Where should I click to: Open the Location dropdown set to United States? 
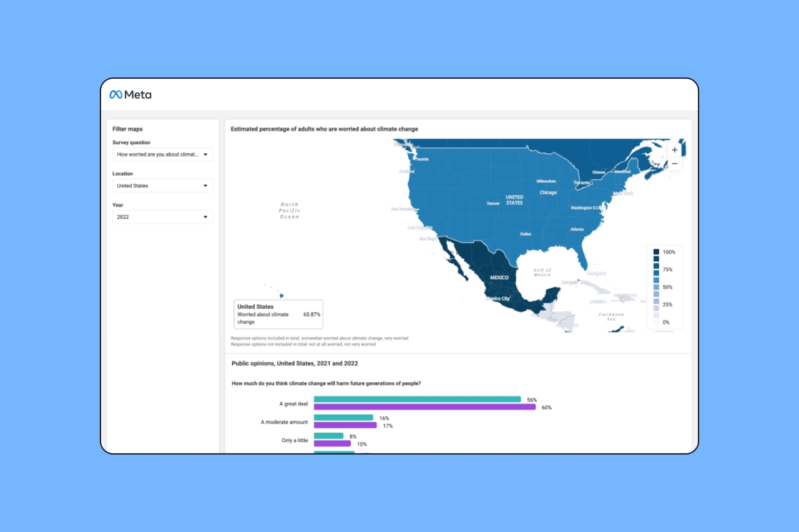(162, 186)
